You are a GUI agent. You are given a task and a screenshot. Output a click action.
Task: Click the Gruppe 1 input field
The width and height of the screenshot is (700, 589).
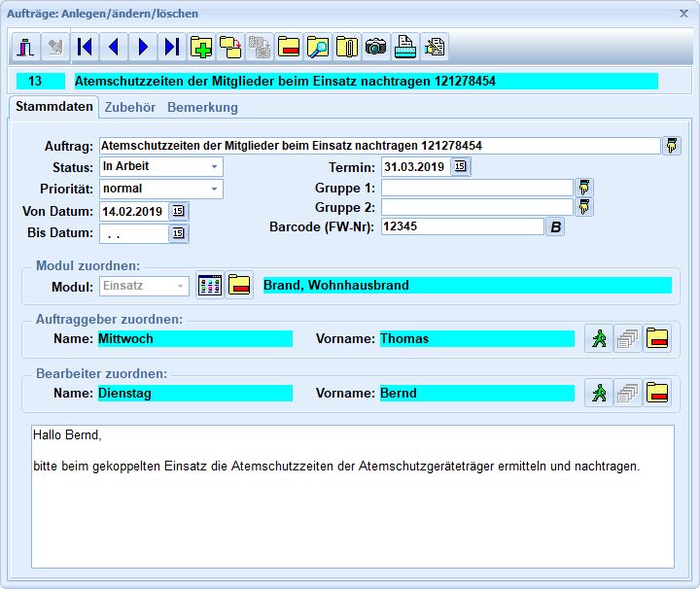(x=477, y=188)
